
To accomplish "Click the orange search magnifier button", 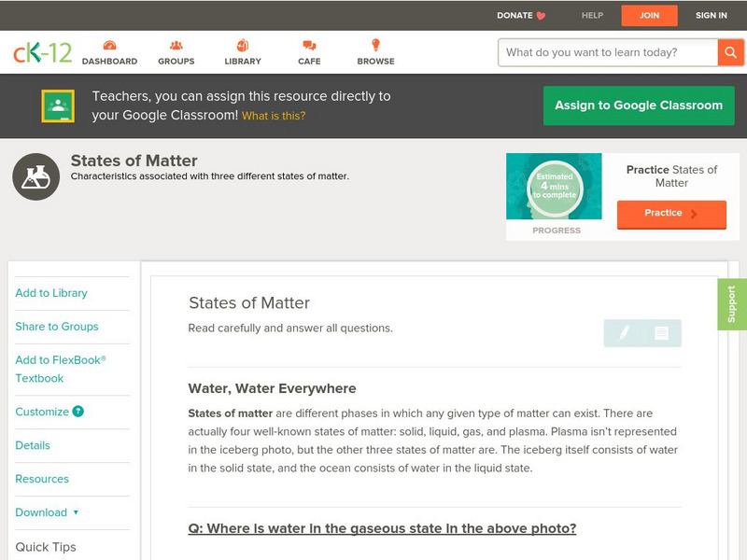I will click(730, 52).
